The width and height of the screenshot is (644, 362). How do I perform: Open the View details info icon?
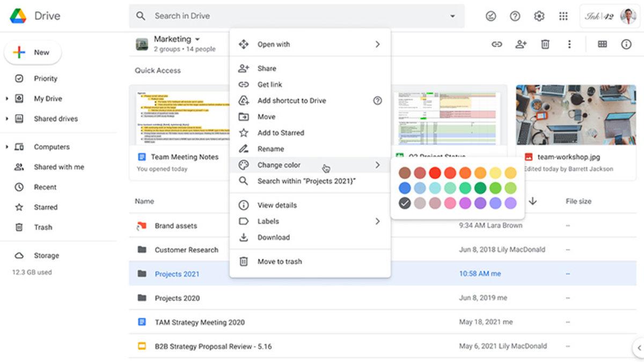244,205
